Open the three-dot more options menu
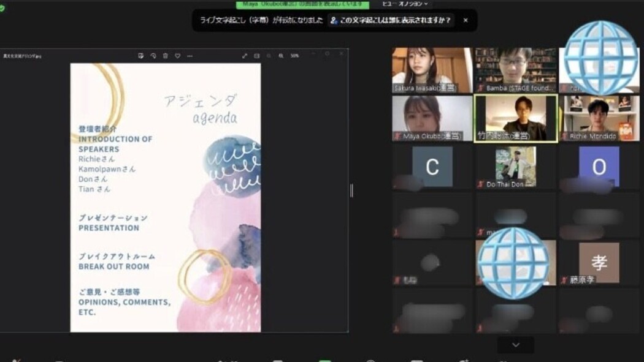 coord(190,56)
